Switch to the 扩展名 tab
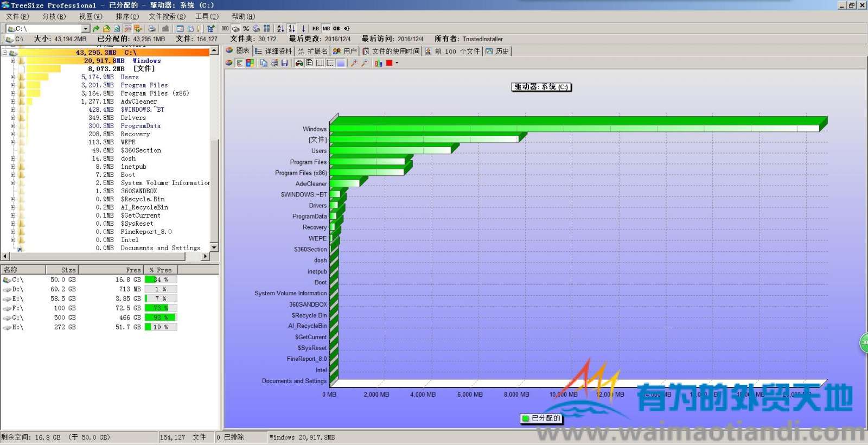 tap(312, 51)
